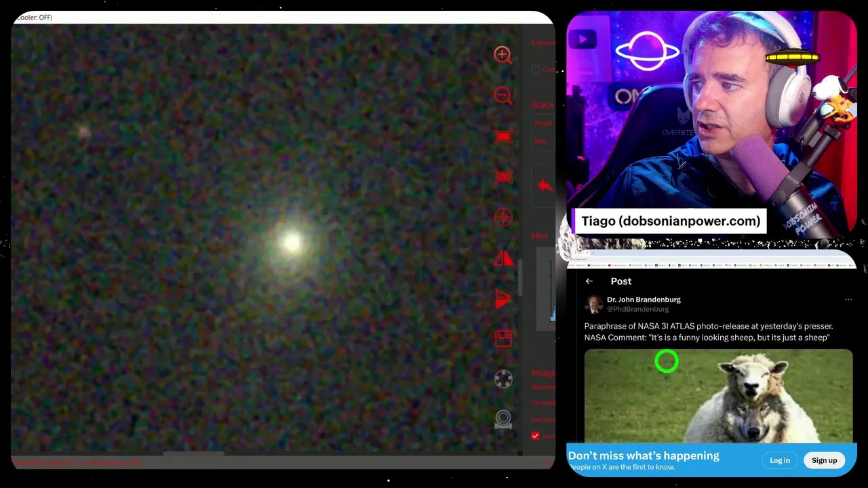Zoom in on the astronomy image

tap(502, 55)
